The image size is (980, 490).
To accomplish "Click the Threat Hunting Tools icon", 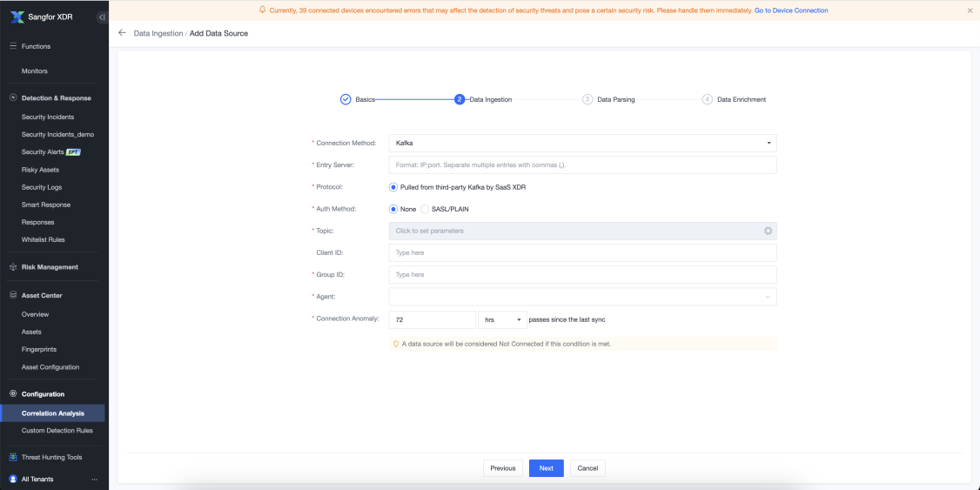I will click(x=13, y=457).
